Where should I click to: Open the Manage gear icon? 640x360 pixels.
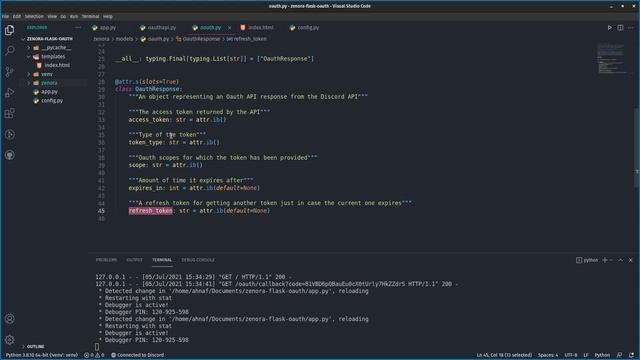click(9, 340)
